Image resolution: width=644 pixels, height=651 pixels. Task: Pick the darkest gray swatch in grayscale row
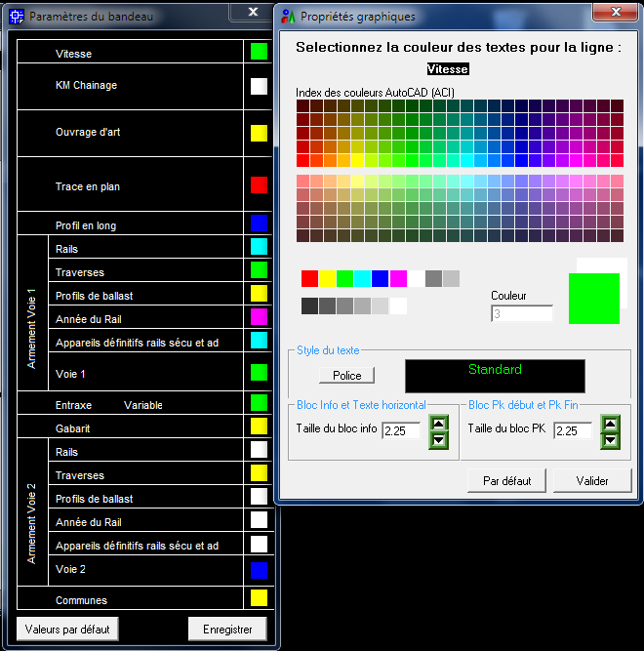tap(309, 306)
